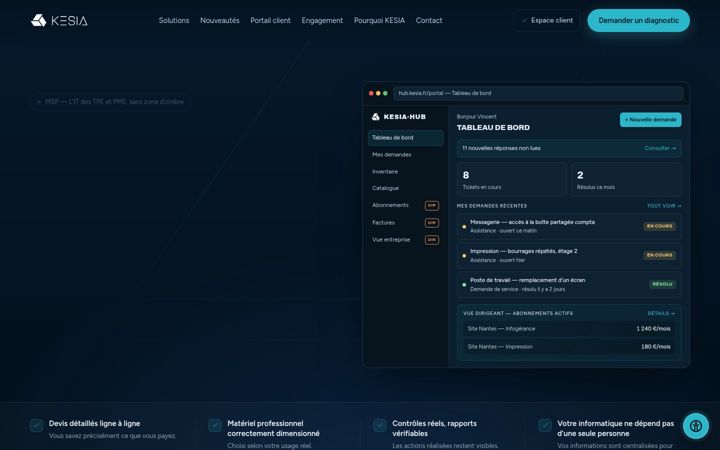Click yellow status dot of Impression ticket

(464, 255)
